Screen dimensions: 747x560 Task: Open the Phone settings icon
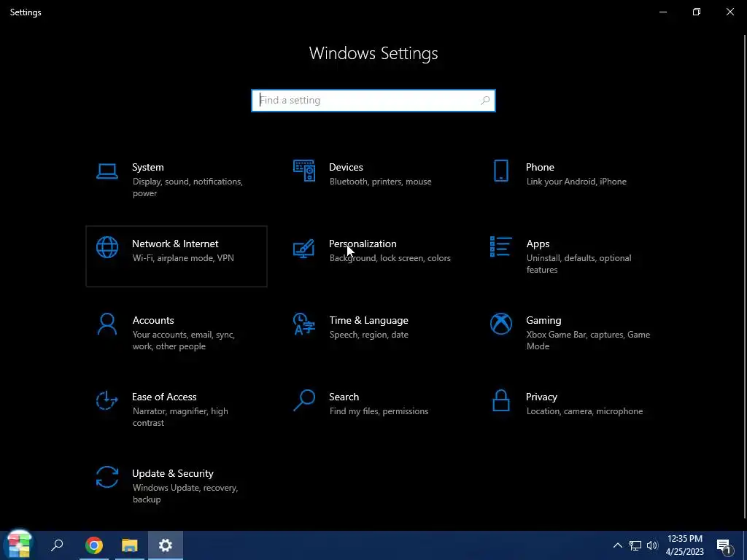point(500,171)
